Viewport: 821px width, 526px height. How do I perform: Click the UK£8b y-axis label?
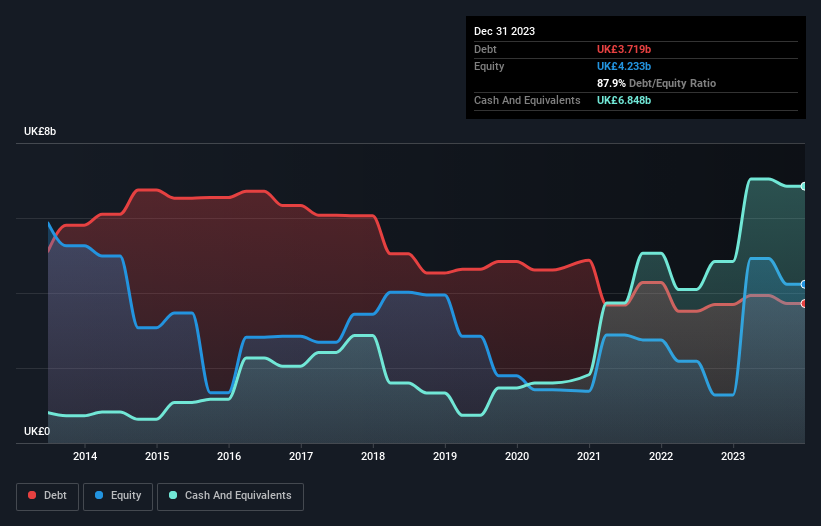pyautogui.click(x=40, y=131)
